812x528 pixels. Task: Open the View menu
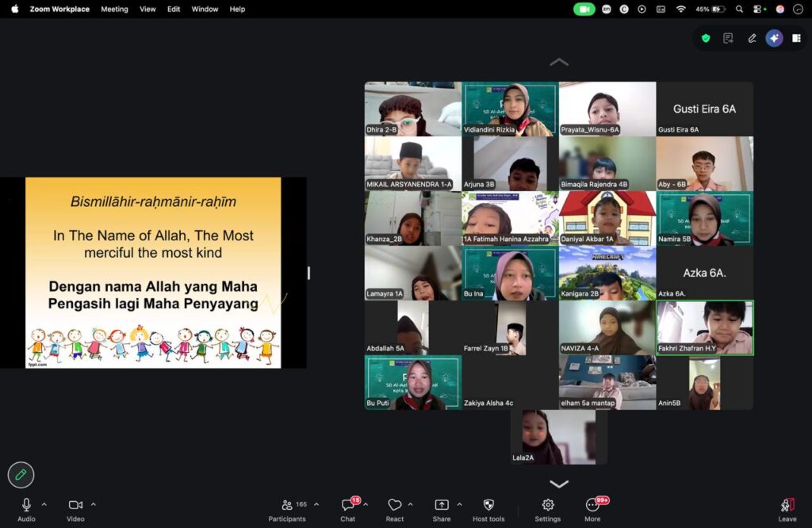pyautogui.click(x=147, y=9)
